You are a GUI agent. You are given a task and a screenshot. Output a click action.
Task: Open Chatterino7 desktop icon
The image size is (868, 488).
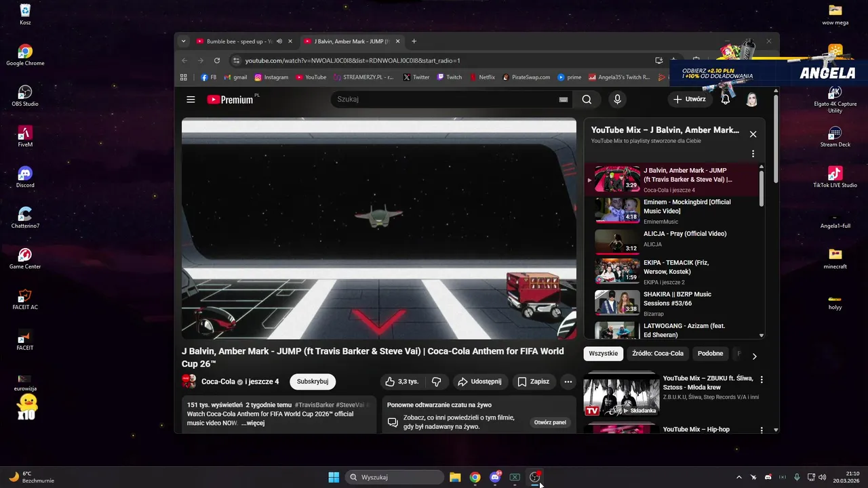[x=25, y=218]
